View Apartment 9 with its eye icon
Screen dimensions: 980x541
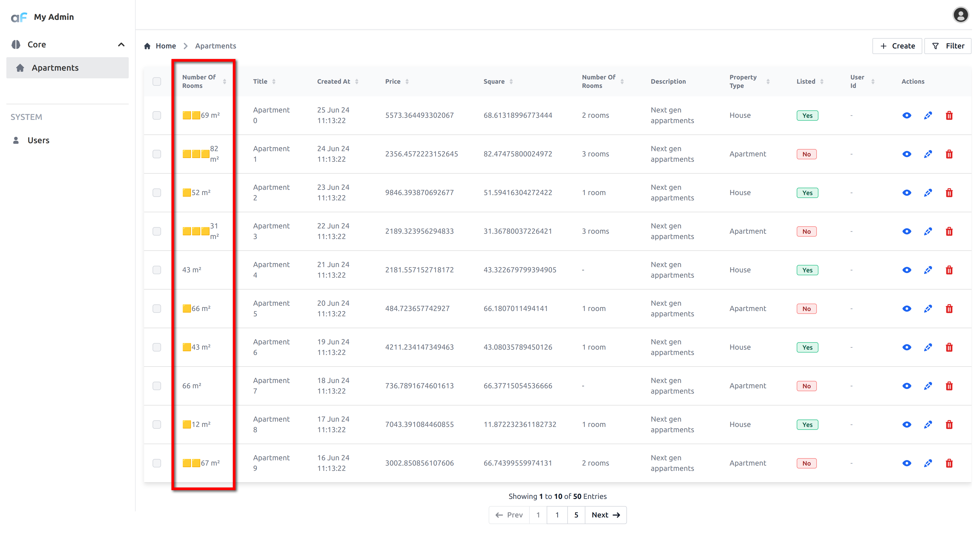click(x=907, y=463)
